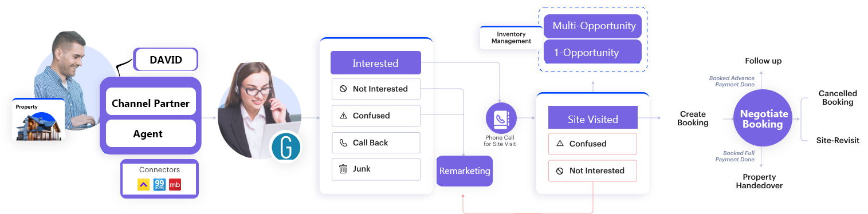The height and width of the screenshot is (214, 868).
Task: Click the Cancelled Booking text
Action: pos(838,98)
